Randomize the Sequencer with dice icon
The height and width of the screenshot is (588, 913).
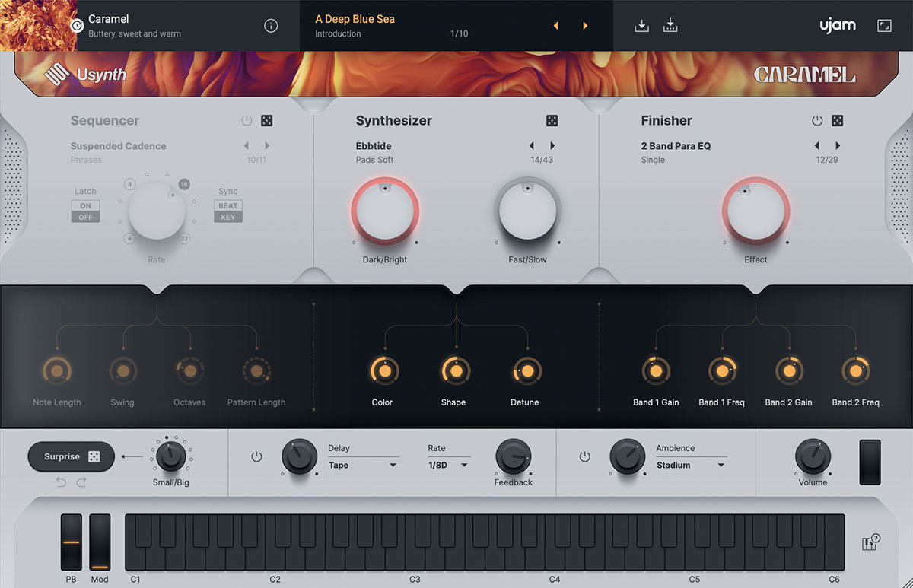pyautogui.click(x=266, y=121)
